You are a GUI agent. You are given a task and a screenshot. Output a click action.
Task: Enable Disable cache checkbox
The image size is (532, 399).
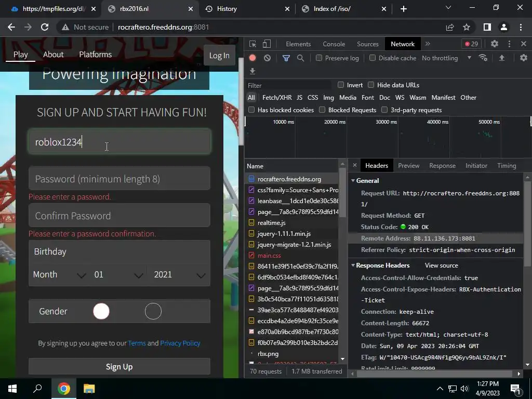point(372,58)
